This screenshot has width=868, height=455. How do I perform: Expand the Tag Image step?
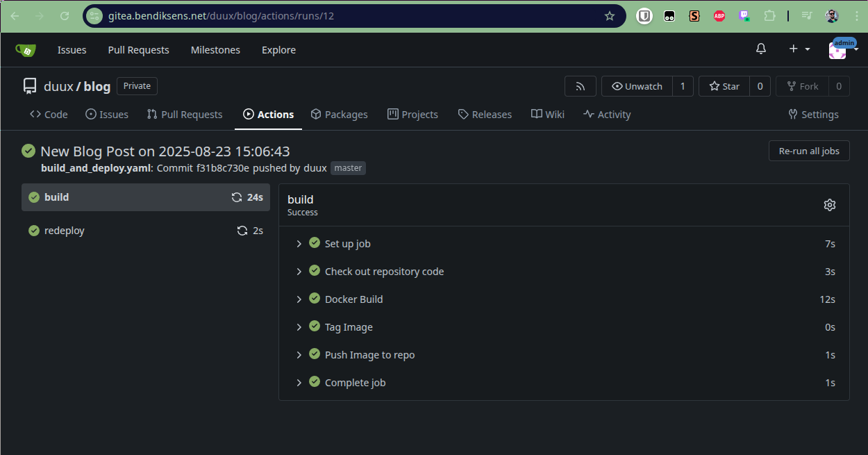[564, 327]
